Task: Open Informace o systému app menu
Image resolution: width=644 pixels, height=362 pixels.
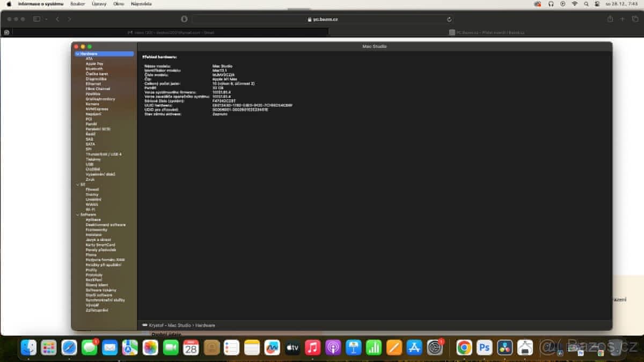Action: (41, 4)
